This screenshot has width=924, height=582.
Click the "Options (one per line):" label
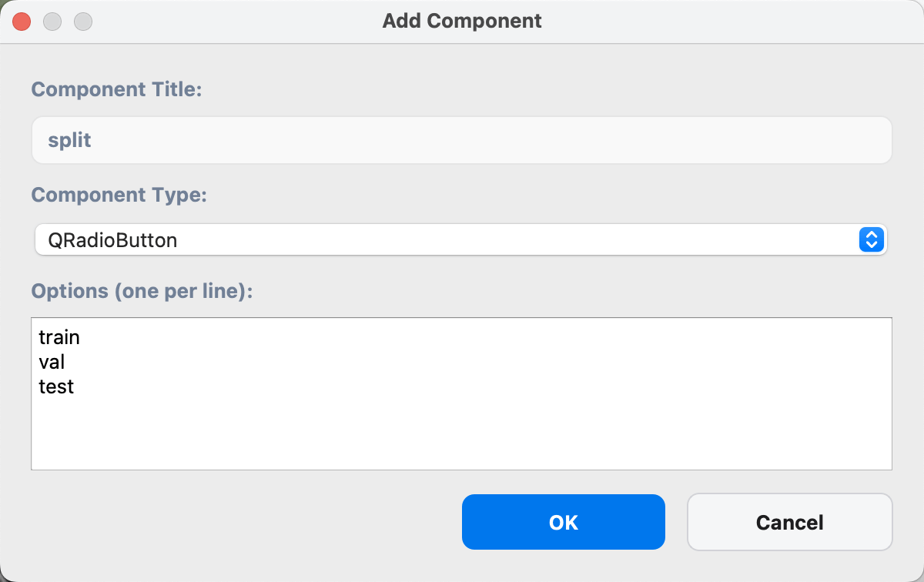click(142, 292)
